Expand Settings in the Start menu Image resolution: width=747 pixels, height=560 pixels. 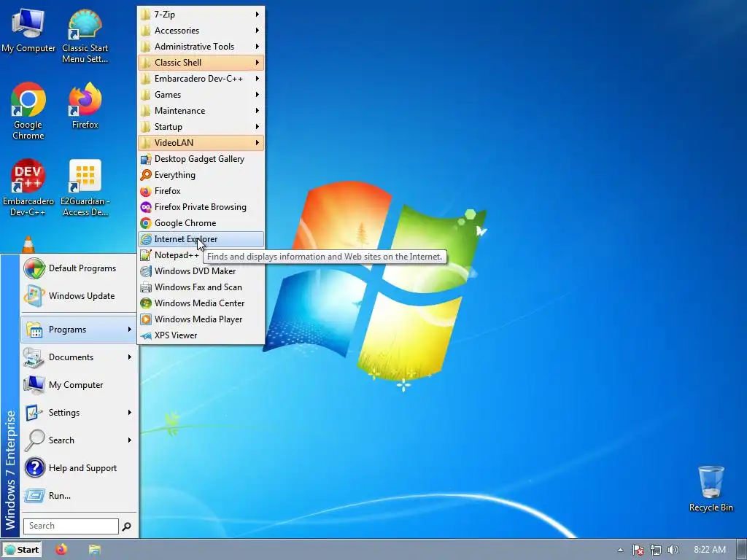coord(79,413)
